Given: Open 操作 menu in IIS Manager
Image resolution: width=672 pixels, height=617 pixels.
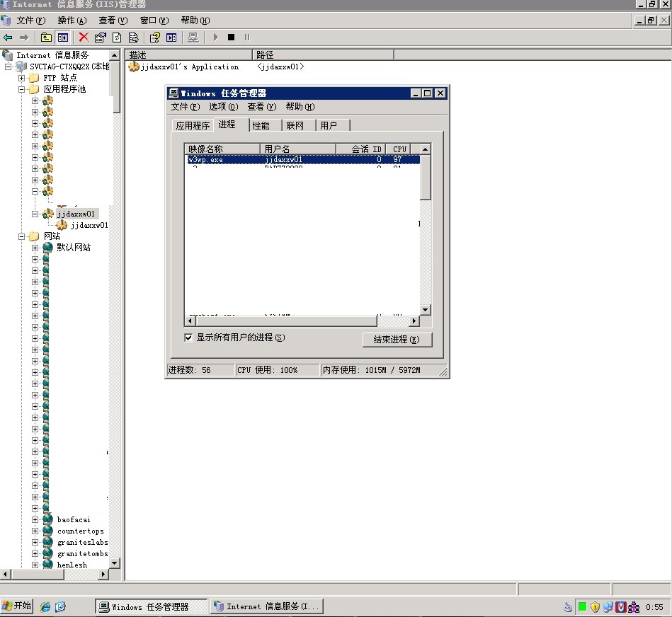Looking at the screenshot, I should 72,21.
